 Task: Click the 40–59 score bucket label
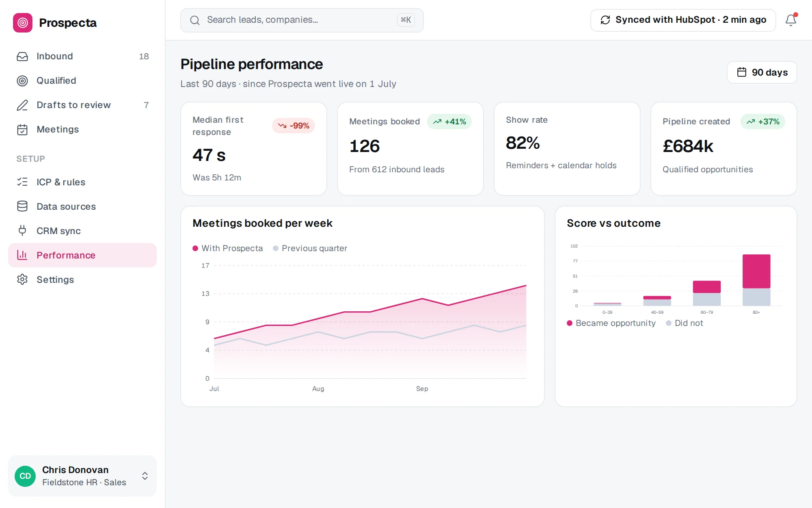pyautogui.click(x=657, y=313)
